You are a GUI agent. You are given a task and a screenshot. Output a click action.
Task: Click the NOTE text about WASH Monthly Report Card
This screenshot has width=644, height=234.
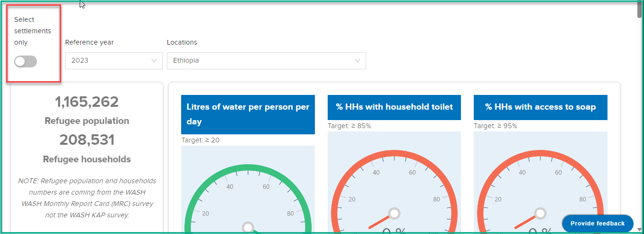click(x=87, y=198)
